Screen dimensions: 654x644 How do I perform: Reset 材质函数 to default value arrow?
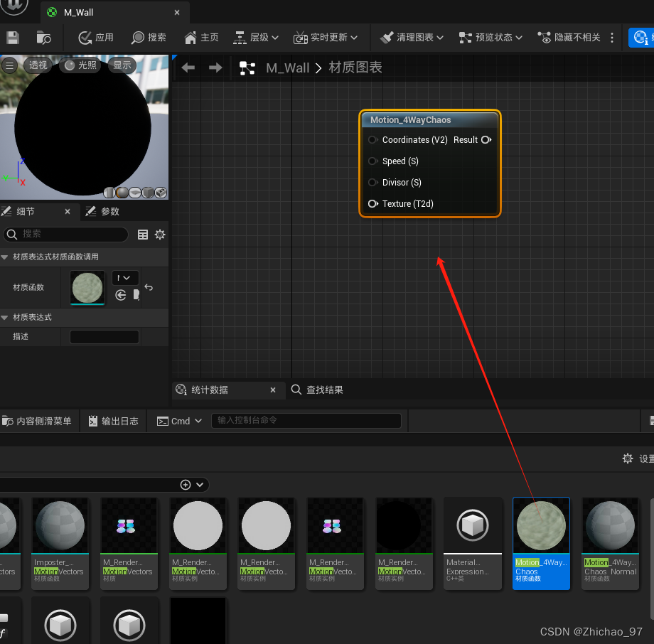pos(149,287)
